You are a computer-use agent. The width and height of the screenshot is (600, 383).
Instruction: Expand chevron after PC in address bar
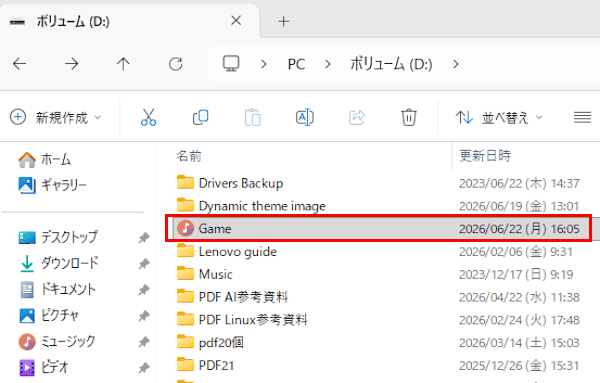point(328,64)
